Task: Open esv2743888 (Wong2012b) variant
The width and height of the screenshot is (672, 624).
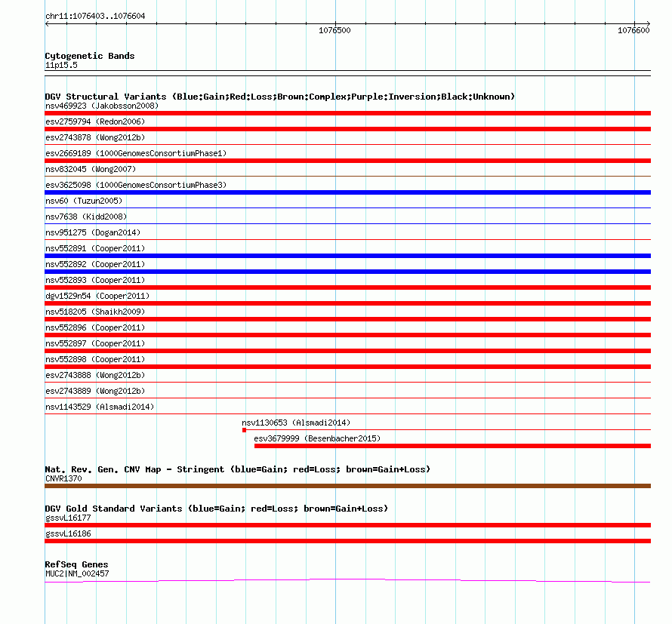Action: click(95, 375)
